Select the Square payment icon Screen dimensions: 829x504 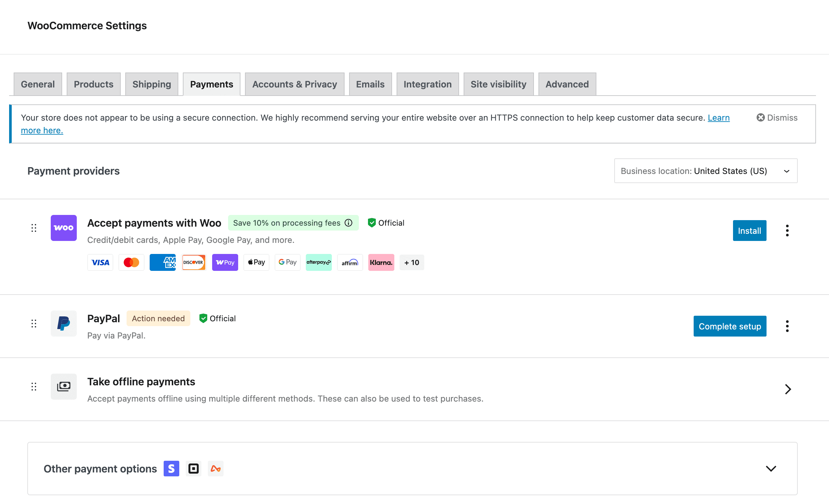[x=194, y=468]
